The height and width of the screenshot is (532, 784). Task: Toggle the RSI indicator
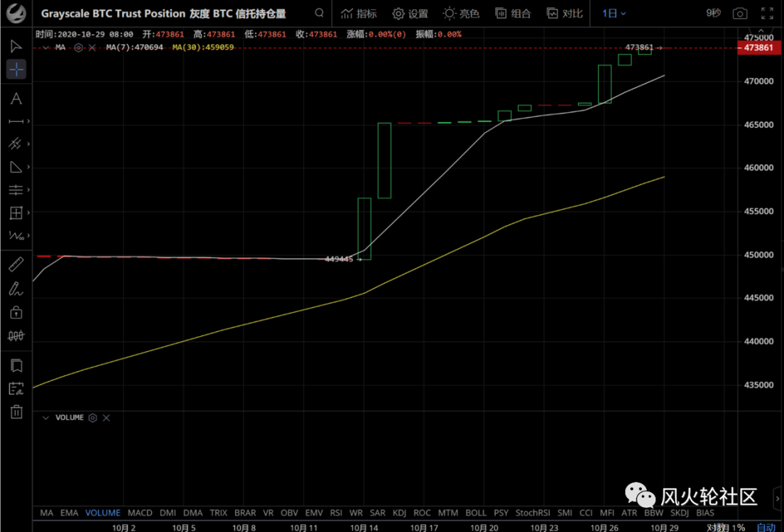[336, 513]
